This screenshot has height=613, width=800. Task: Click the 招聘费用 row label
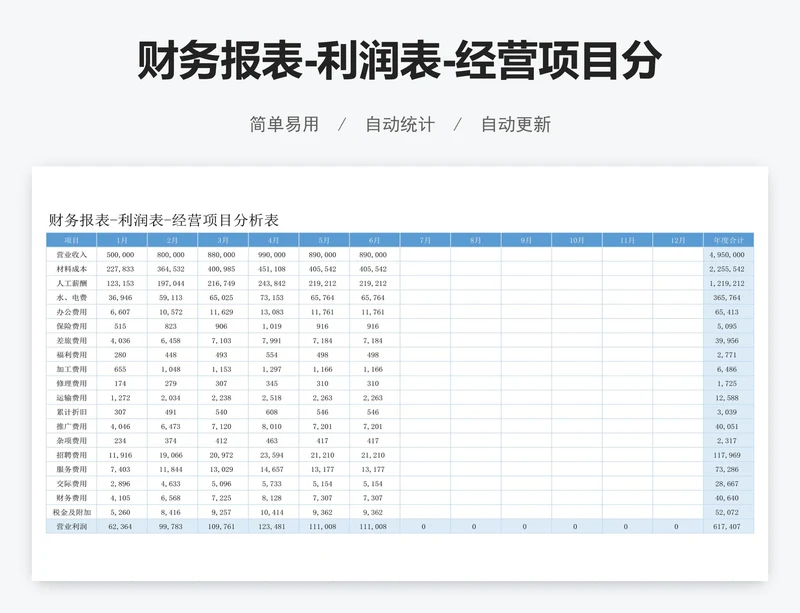[x=71, y=455]
